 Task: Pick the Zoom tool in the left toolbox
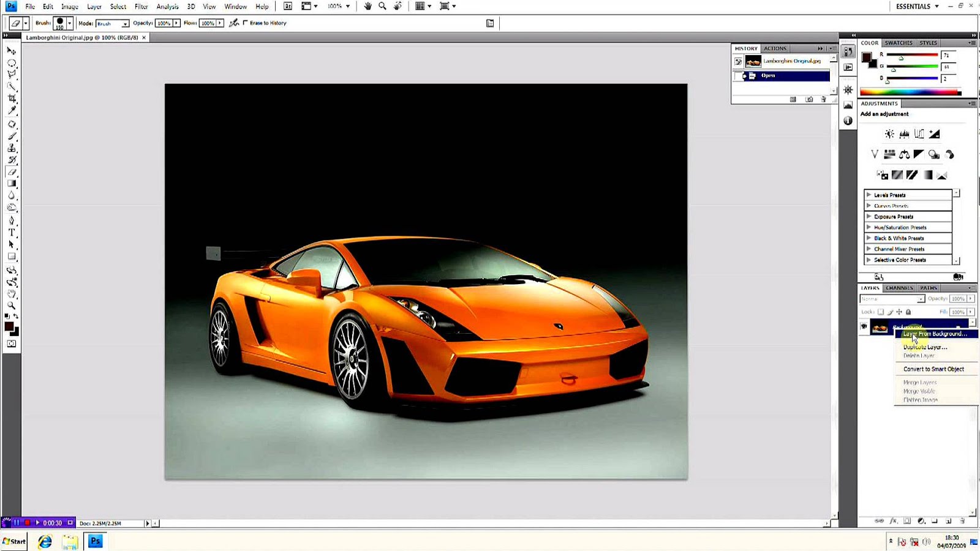coord(12,305)
